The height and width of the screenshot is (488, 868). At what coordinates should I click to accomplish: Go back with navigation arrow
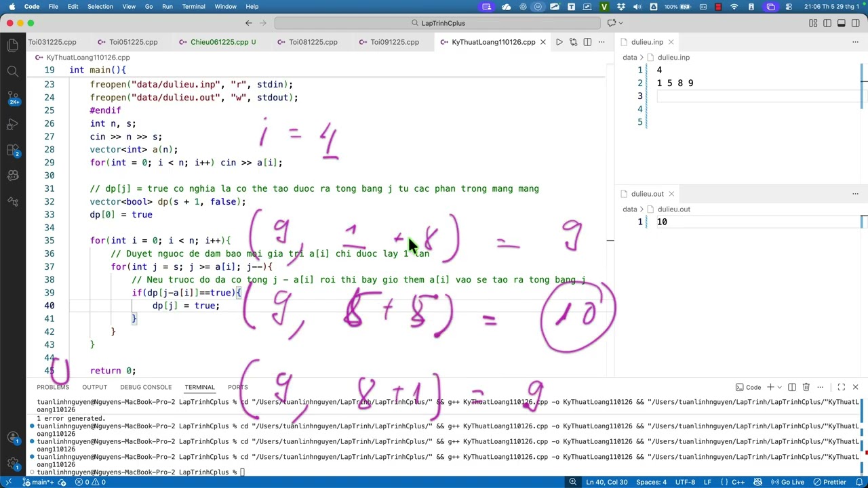(x=249, y=23)
